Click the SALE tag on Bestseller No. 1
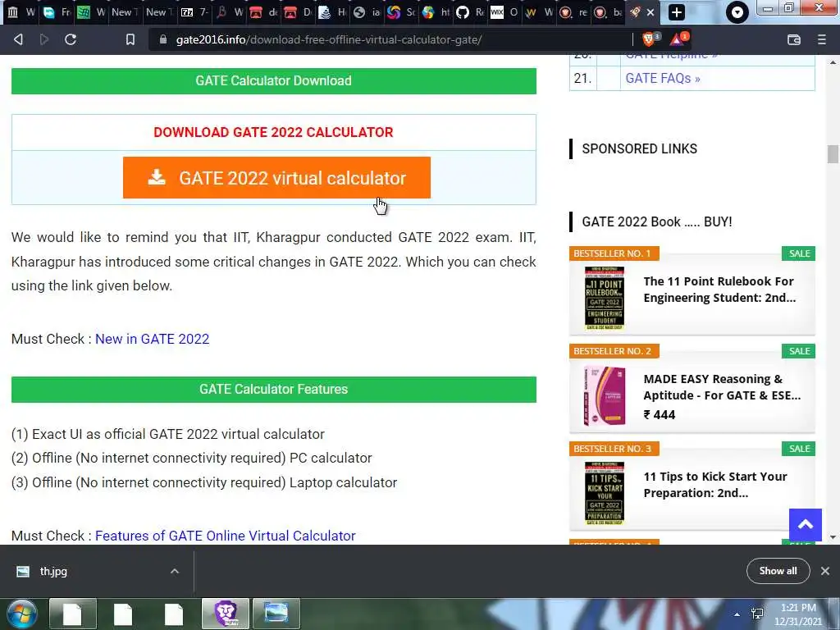 [799, 253]
